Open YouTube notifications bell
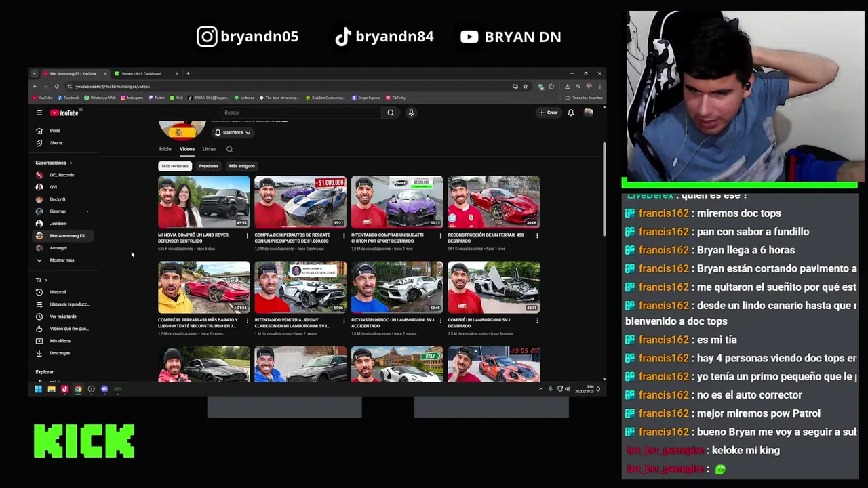Viewport: 868px width, 488px height. (571, 113)
